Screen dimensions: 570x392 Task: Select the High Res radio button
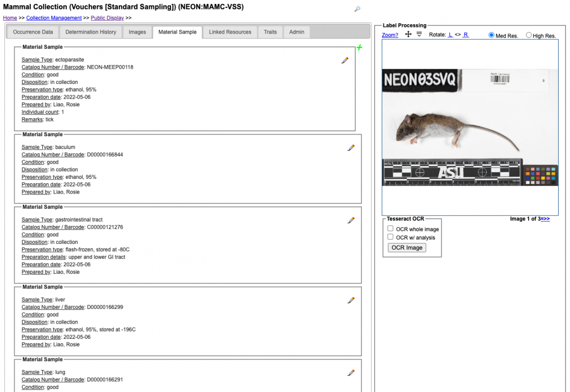pos(529,35)
